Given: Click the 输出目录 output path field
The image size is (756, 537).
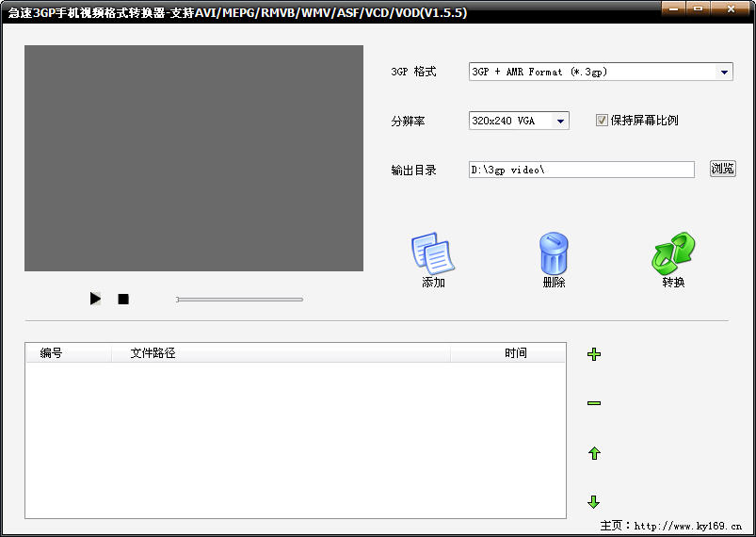Looking at the screenshot, I should [581, 170].
